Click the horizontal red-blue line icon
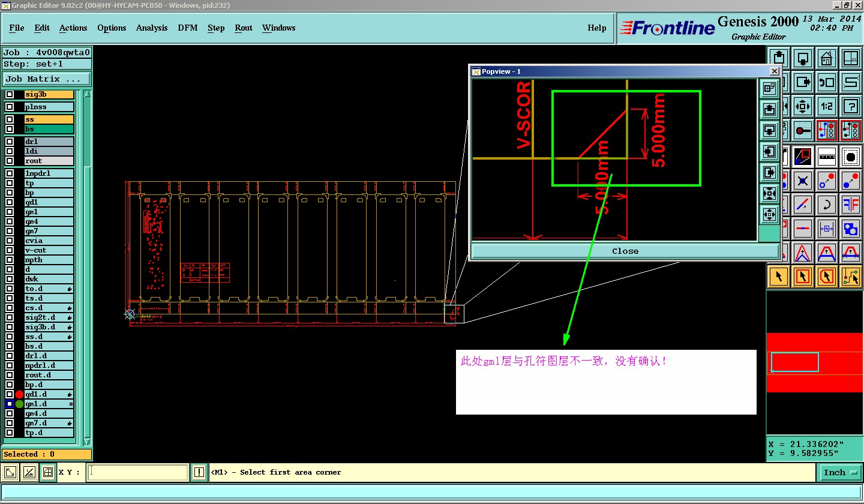The width and height of the screenshot is (864, 504). pos(803,229)
